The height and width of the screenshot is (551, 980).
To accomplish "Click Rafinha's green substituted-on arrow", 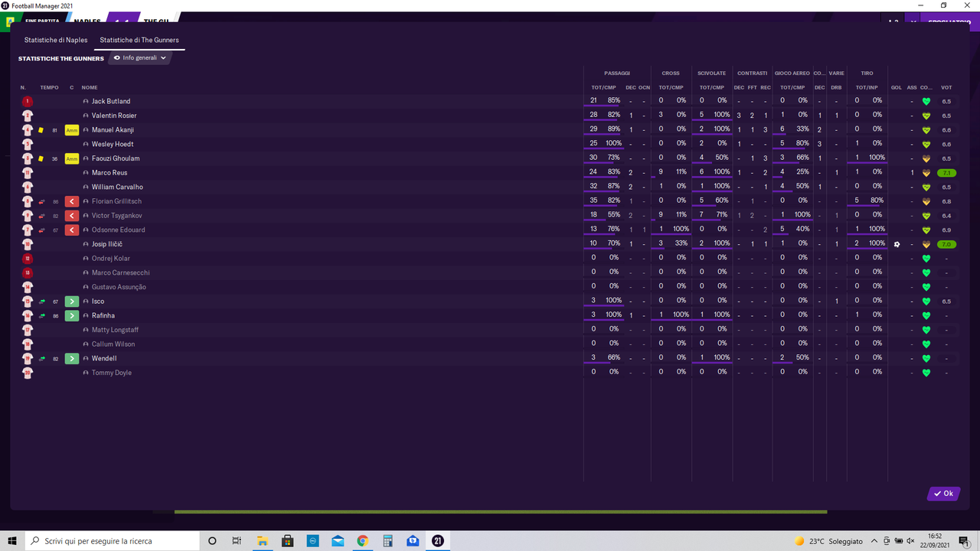I will 72,315.
